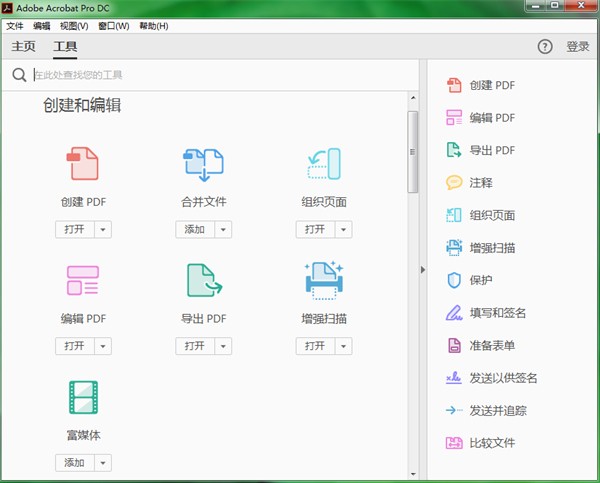Click the 注释 label in sidebar
This screenshot has height=483, width=600.
click(x=481, y=183)
